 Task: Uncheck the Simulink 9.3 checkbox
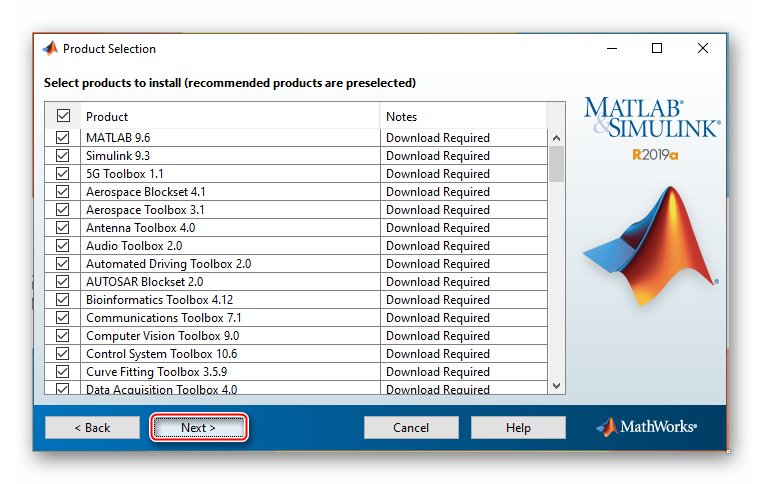pos(63,156)
